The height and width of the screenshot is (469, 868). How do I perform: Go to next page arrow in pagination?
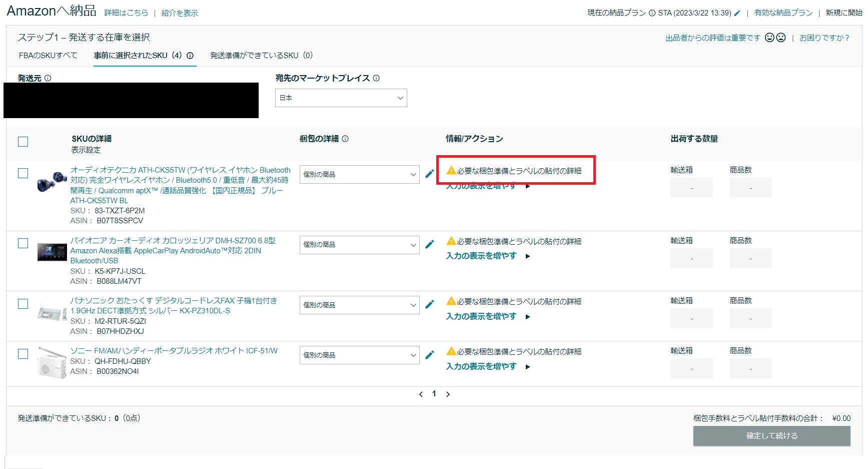click(448, 394)
